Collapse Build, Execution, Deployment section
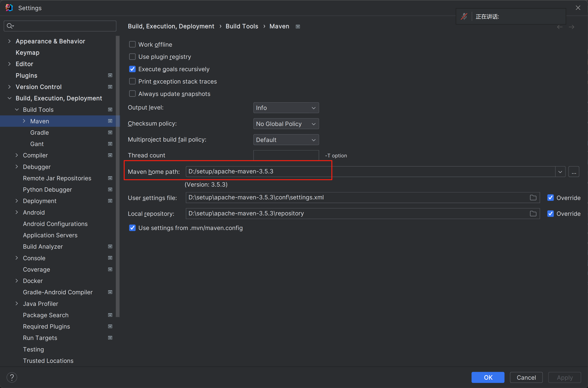 pyautogui.click(x=9, y=98)
